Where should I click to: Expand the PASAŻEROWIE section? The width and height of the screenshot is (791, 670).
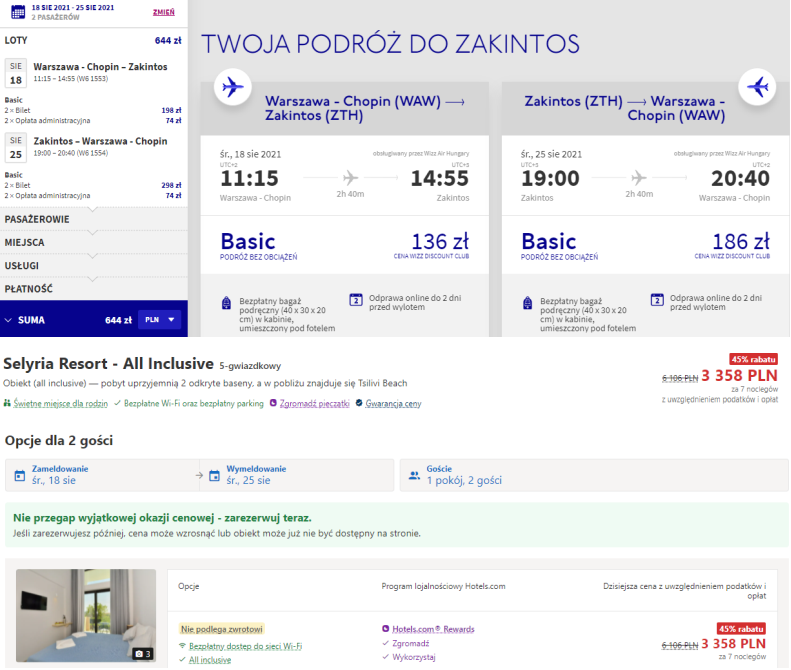coord(94,219)
